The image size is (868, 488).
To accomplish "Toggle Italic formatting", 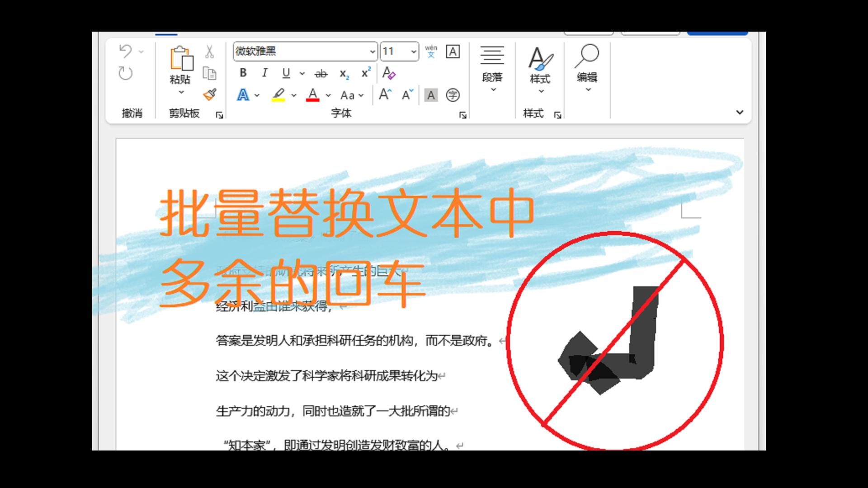I will (x=264, y=73).
